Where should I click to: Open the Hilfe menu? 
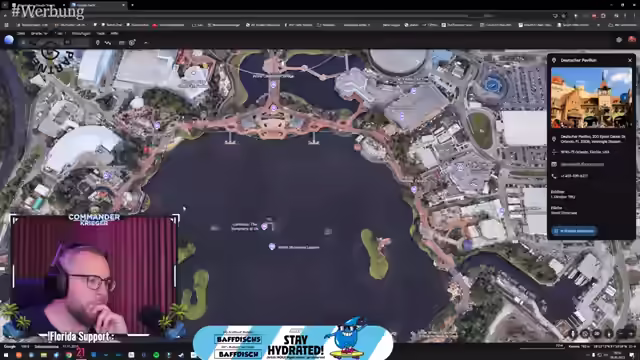coord(115,33)
